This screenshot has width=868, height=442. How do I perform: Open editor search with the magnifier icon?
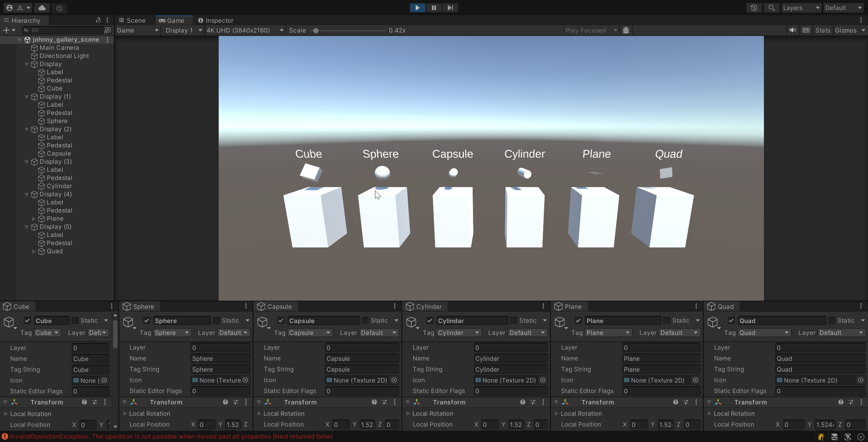pyautogui.click(x=772, y=7)
